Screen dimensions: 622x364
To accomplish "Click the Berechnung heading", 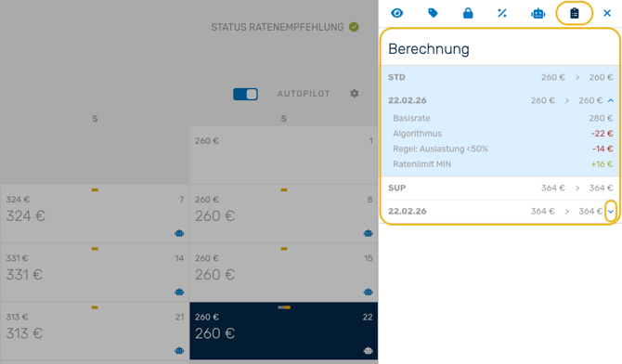I will tap(428, 49).
